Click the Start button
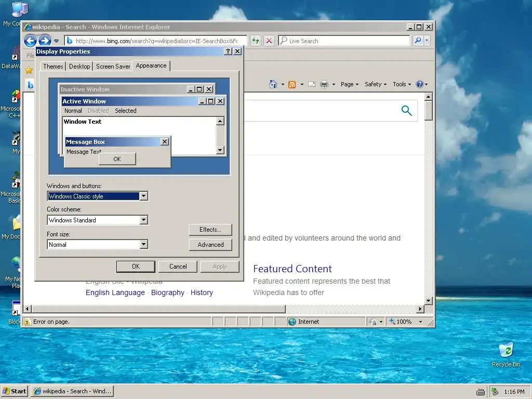 pos(14,391)
